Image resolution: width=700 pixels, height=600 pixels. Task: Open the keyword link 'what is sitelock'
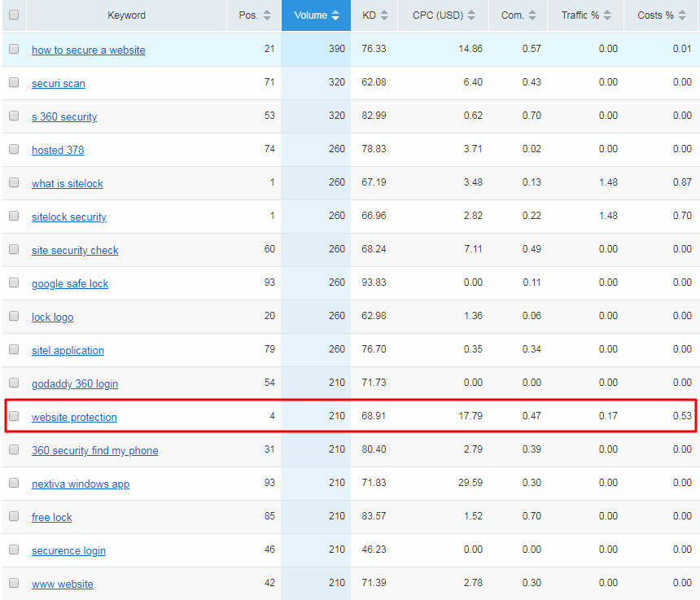coord(67,183)
